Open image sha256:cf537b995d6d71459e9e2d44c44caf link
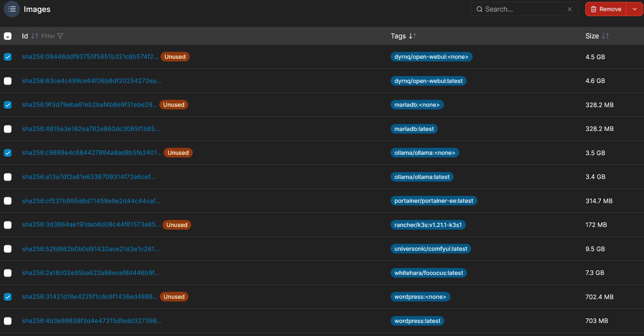 (91, 201)
